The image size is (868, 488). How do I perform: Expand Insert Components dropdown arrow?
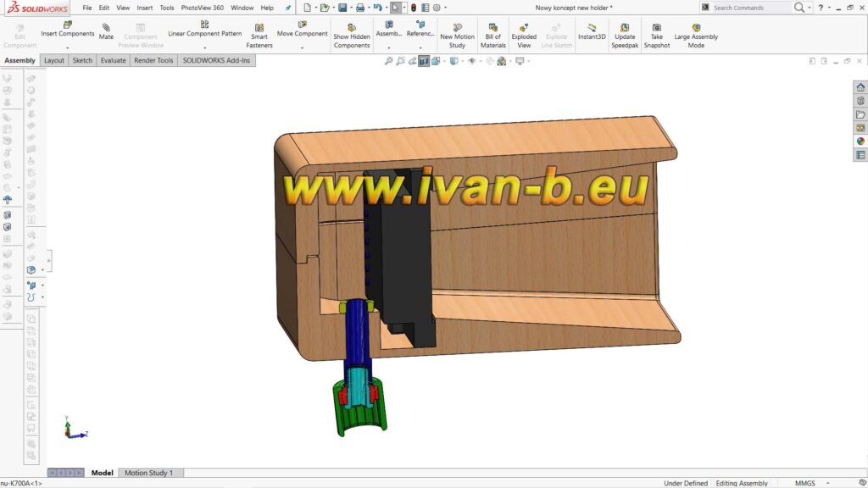click(x=68, y=48)
